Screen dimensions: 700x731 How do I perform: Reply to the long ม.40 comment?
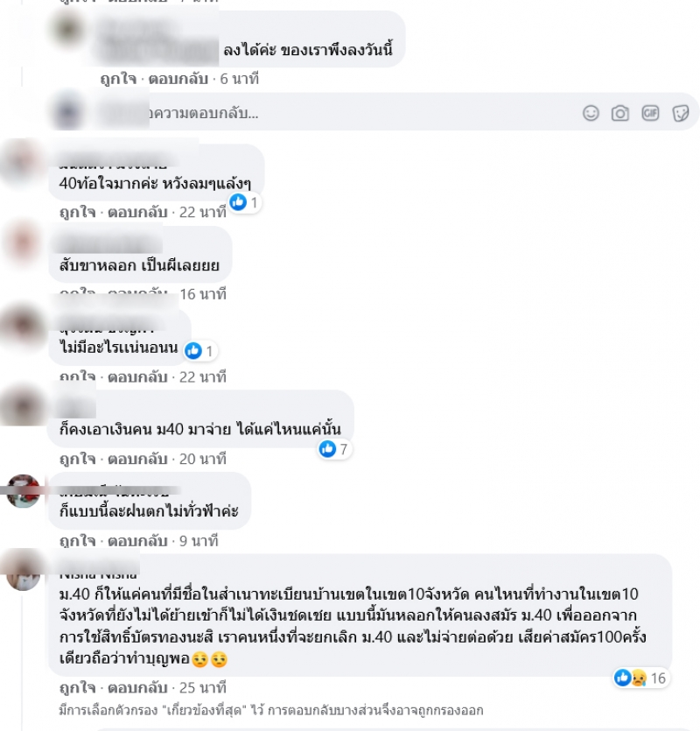coord(137,687)
